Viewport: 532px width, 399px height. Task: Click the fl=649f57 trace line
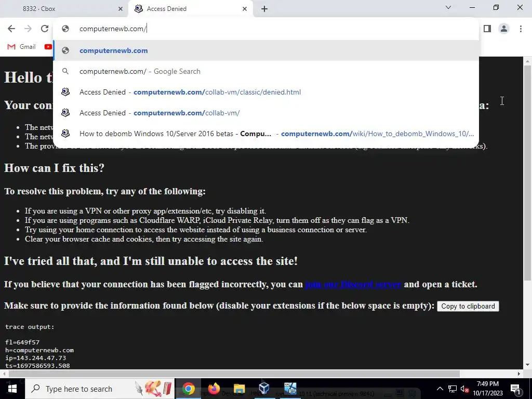tap(22, 342)
